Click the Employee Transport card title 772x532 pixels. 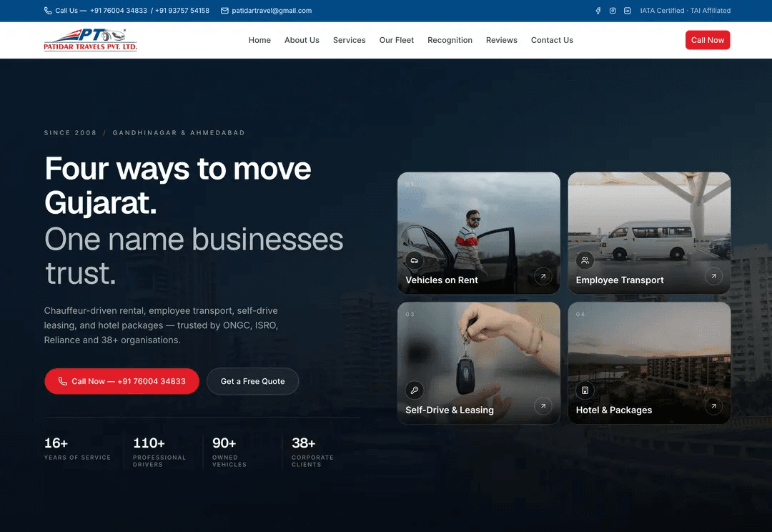[620, 280]
